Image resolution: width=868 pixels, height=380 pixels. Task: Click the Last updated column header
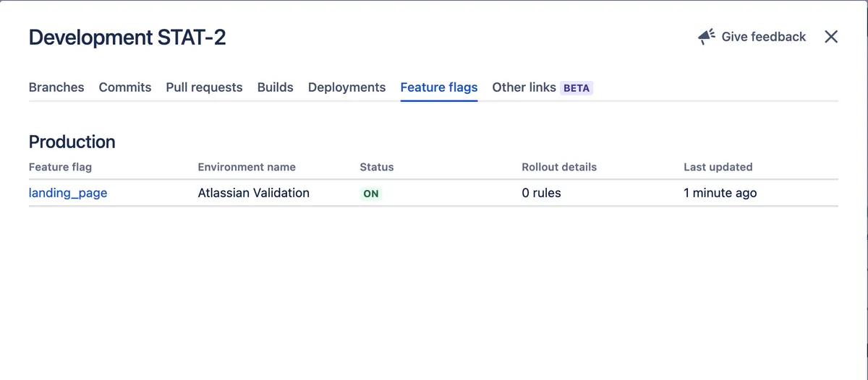pos(718,167)
